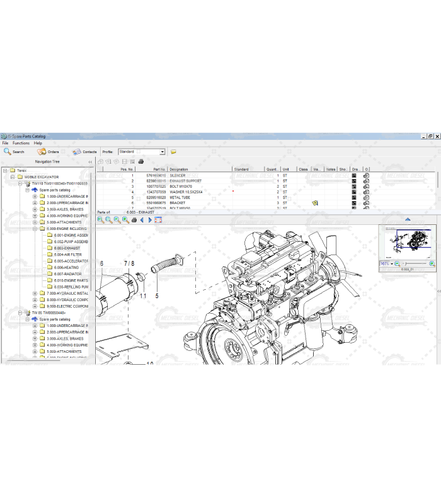The height and width of the screenshot is (504, 441).
Task: Click the first zoom magnifier in drawing toolbar
Action: click(x=101, y=220)
